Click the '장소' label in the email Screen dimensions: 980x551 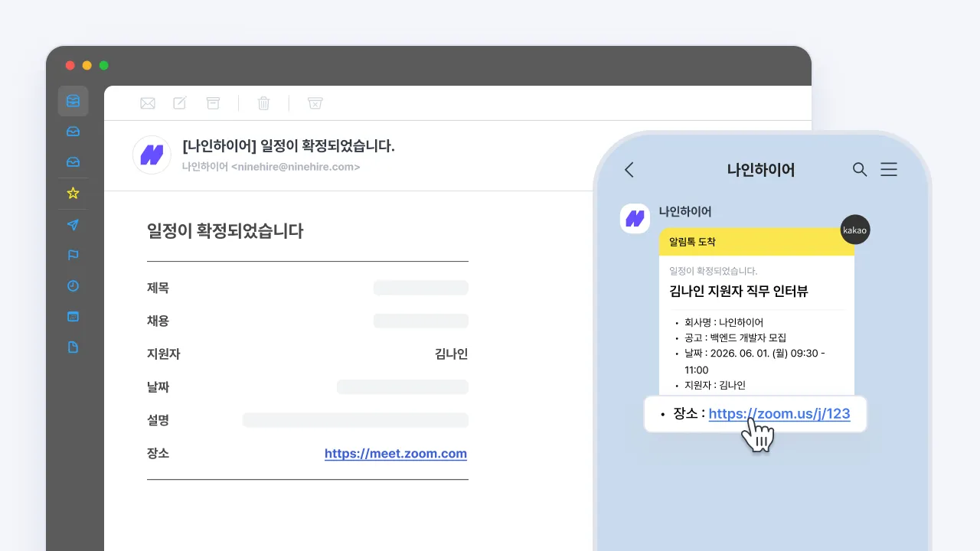(x=158, y=453)
